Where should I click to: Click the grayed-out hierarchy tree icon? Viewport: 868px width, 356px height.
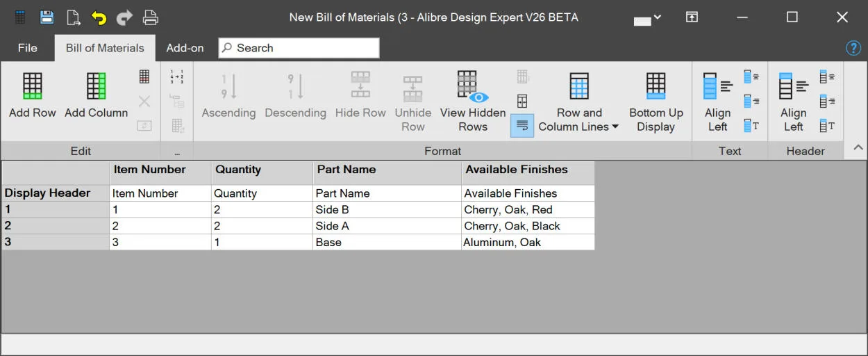(x=177, y=102)
